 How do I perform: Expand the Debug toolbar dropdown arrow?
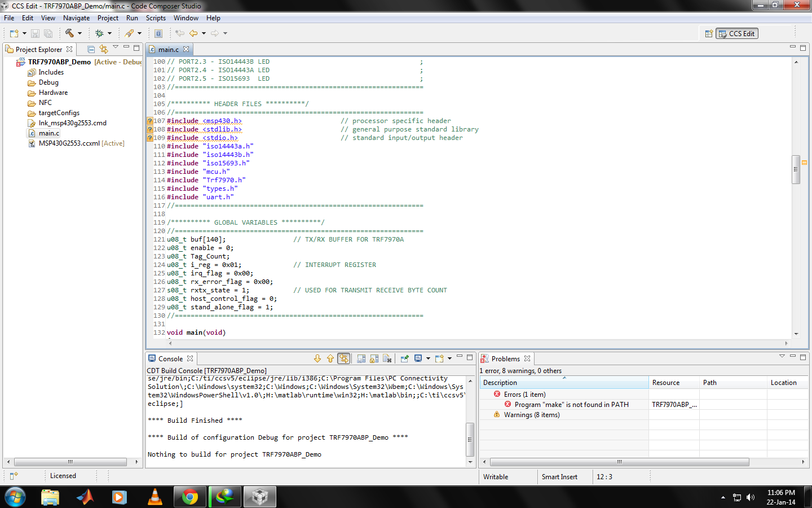pyautogui.click(x=109, y=33)
